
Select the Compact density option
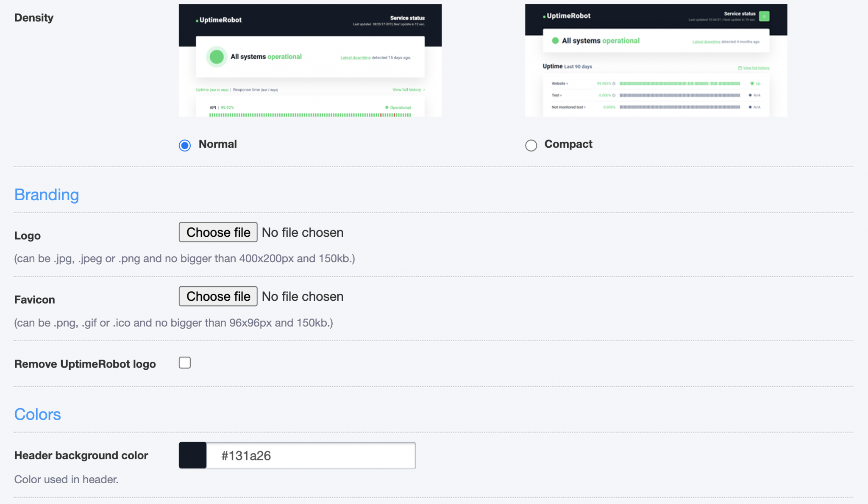pos(531,145)
